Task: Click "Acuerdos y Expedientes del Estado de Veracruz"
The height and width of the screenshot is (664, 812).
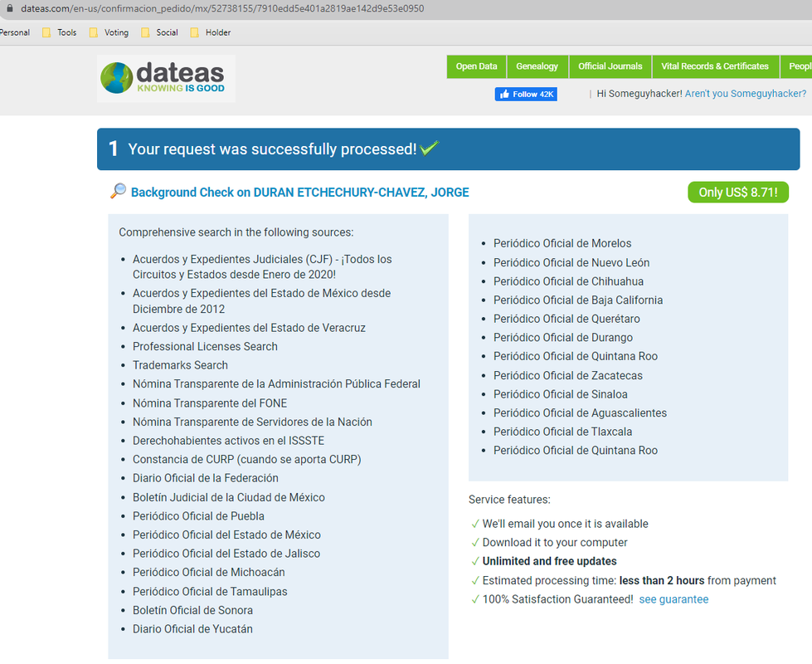Action: 249,328
